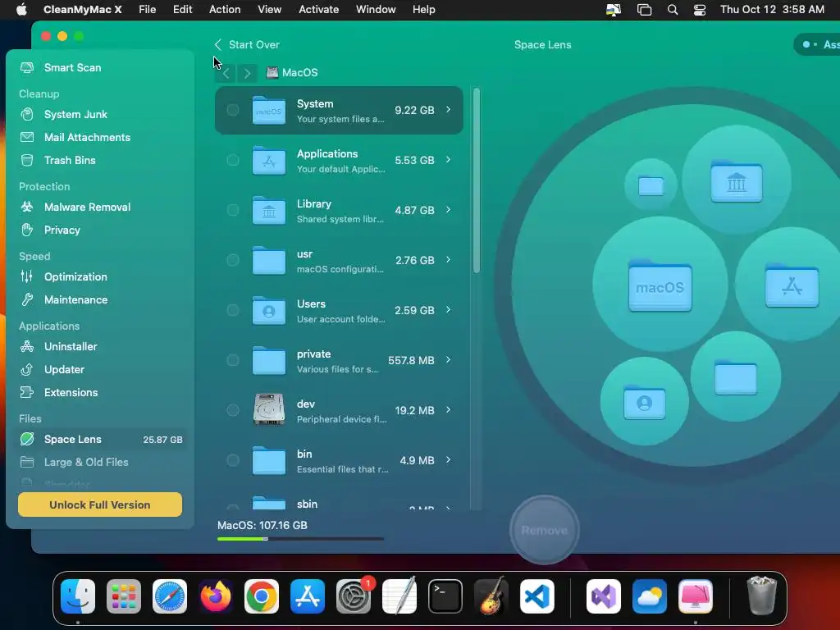Click the Users folder bubble in the map
Screen dimensions: 840x630
tap(645, 402)
